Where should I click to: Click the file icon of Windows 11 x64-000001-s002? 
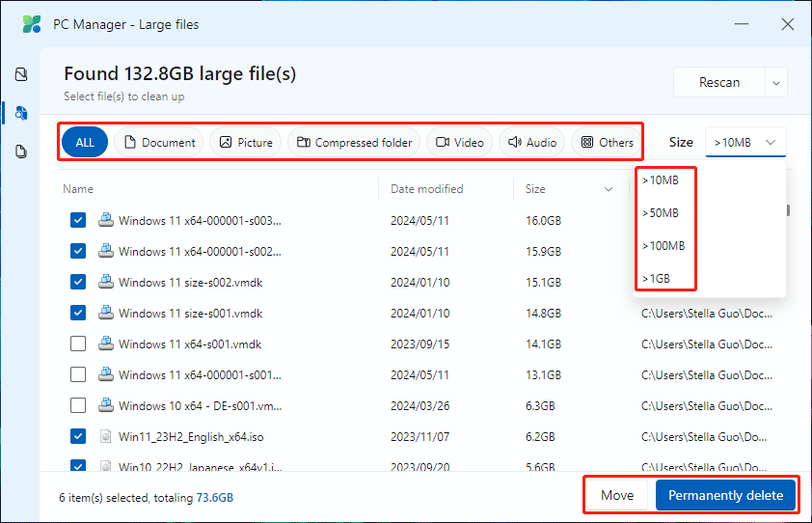coord(106,251)
